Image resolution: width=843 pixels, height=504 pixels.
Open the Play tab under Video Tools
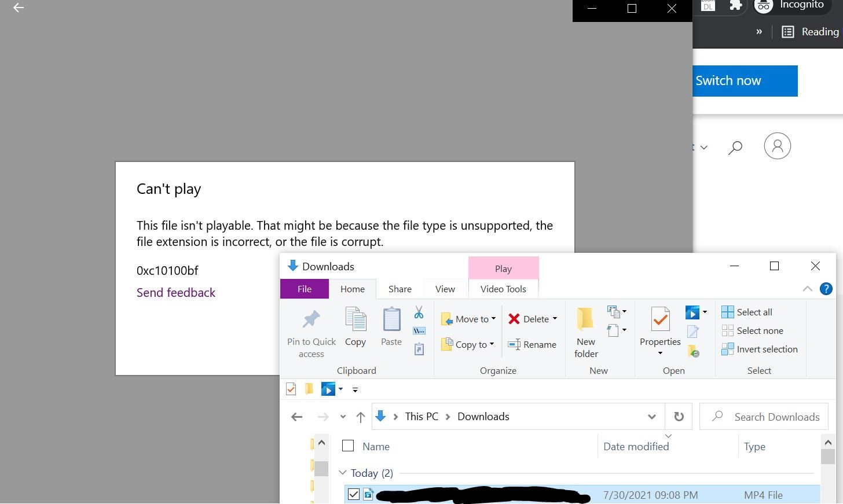(x=503, y=268)
